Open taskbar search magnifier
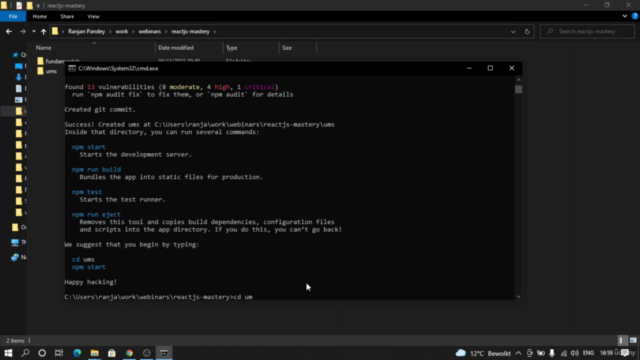640x360 pixels. pos(25,353)
